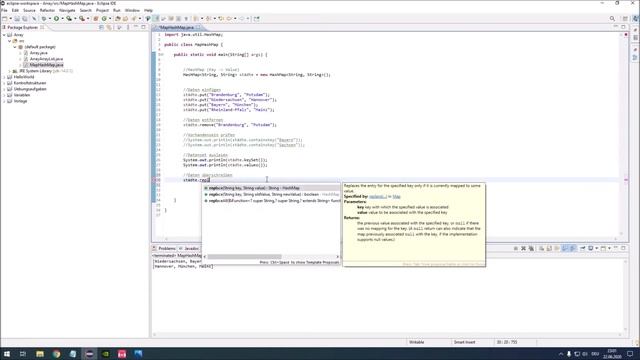Click the New file toolbar icon
The image size is (640, 360).
click(4, 18)
